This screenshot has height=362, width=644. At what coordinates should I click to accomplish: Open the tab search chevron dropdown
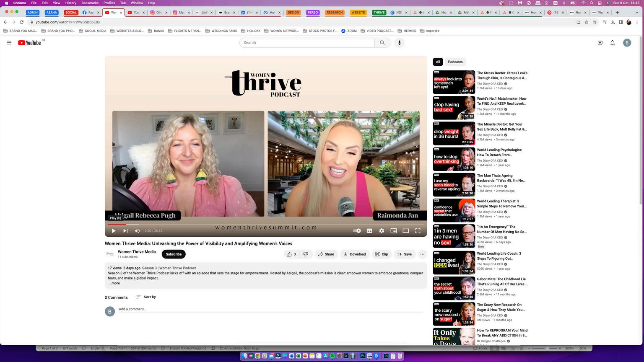click(x=638, y=13)
